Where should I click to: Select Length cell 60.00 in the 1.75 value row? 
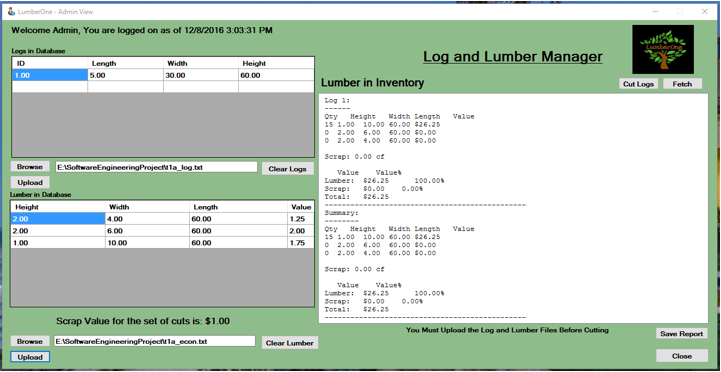[238, 243]
